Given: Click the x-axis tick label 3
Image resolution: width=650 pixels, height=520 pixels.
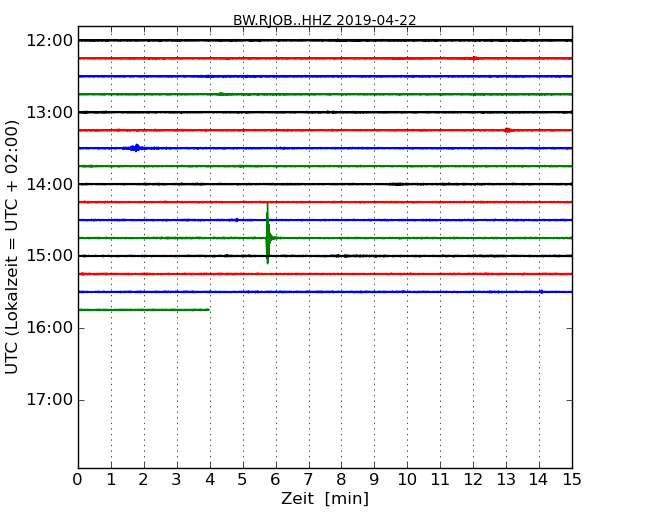Looking at the screenshot, I should (x=177, y=480).
